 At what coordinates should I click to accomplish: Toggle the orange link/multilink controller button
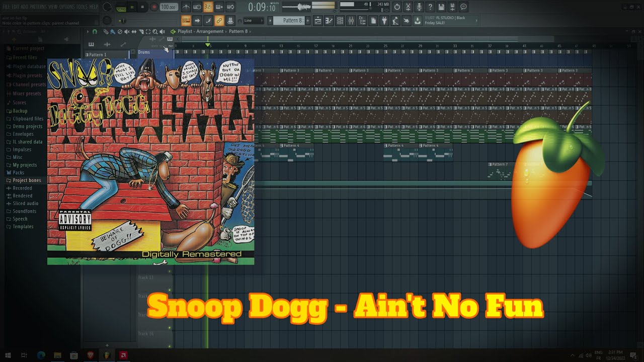click(219, 21)
